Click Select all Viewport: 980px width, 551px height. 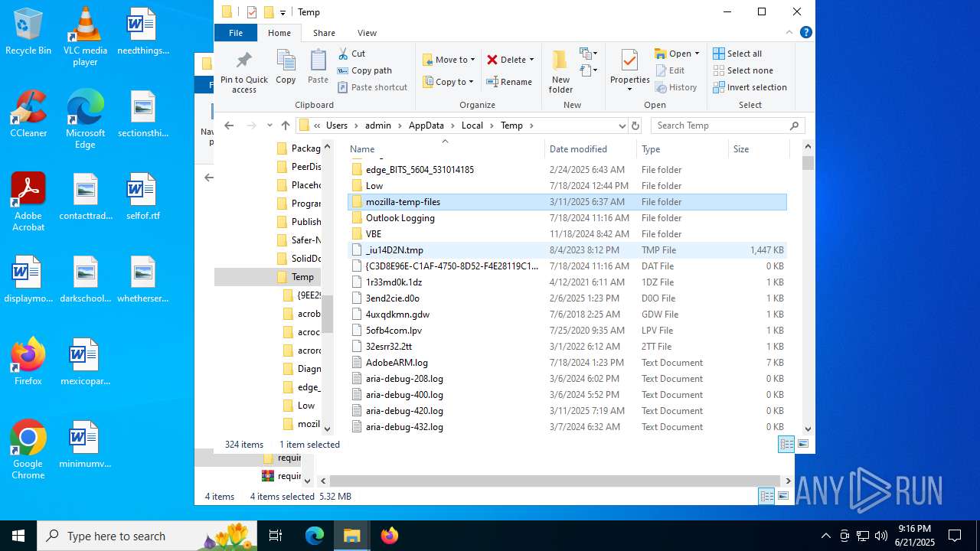click(737, 54)
